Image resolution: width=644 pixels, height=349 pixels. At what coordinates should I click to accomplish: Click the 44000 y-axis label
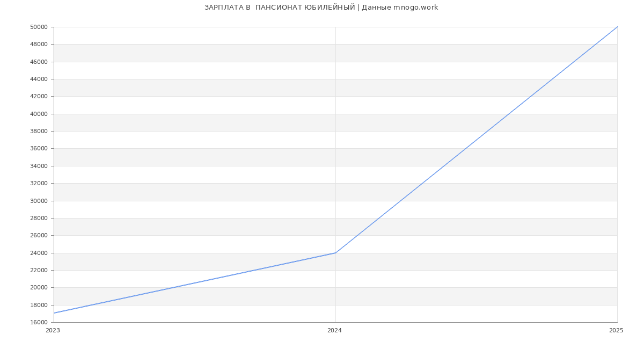[x=39, y=79]
